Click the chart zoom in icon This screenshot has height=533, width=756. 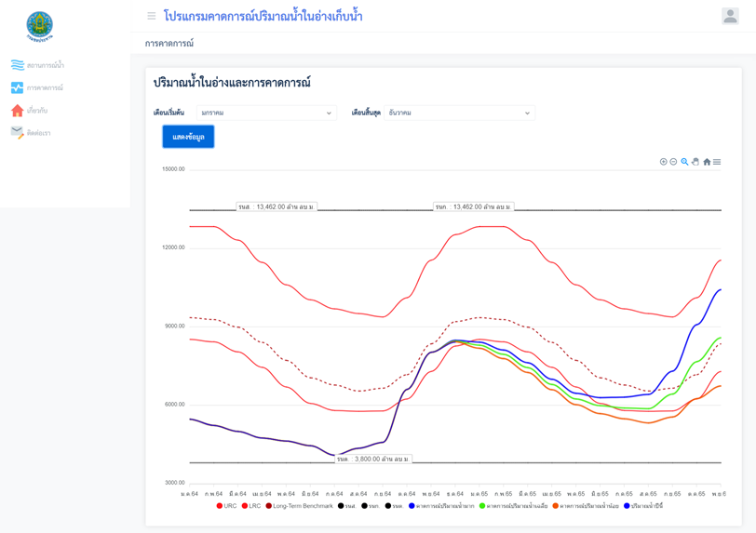(x=664, y=162)
